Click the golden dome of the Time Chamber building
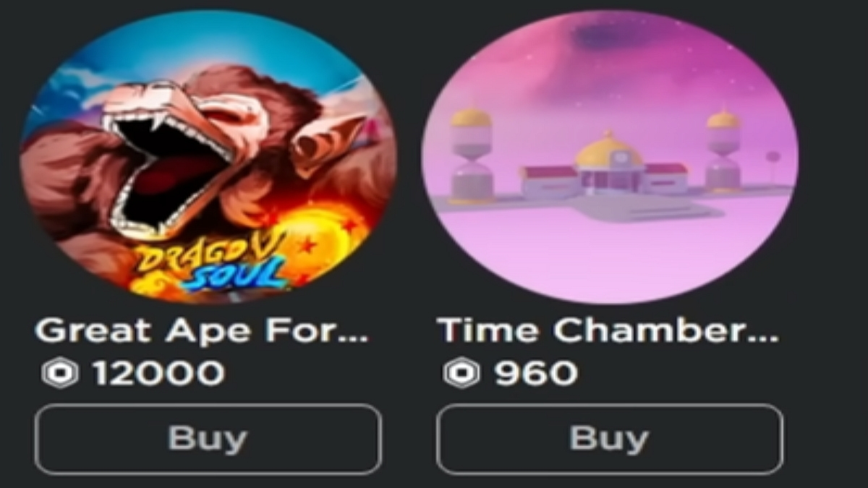Screen dimensions: 868x488 pyautogui.click(x=609, y=150)
